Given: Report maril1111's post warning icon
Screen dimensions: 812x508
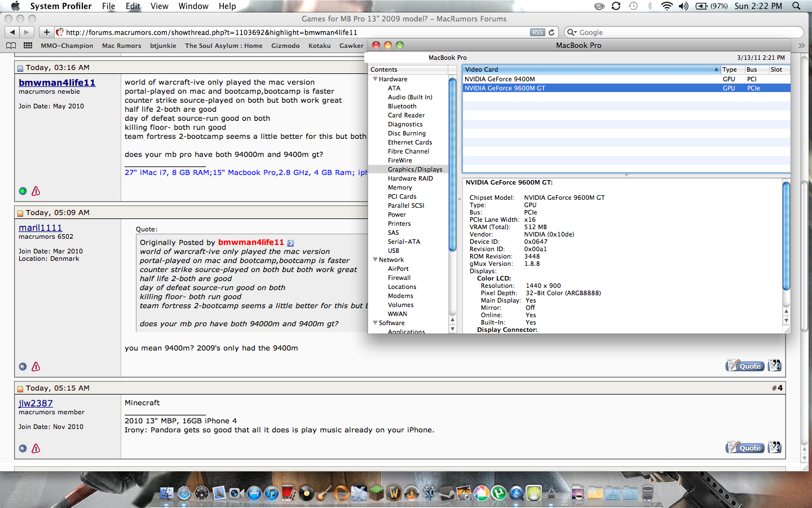Looking at the screenshot, I should pyautogui.click(x=36, y=366).
